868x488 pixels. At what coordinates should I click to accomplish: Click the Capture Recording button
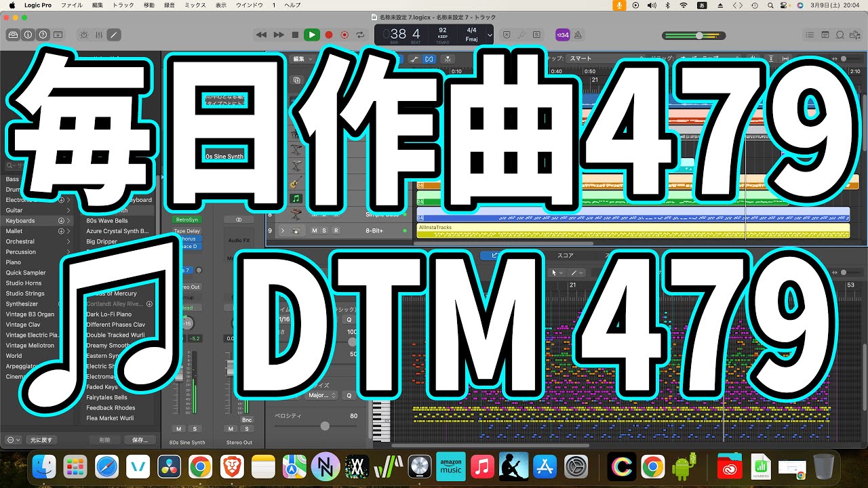coord(344,35)
